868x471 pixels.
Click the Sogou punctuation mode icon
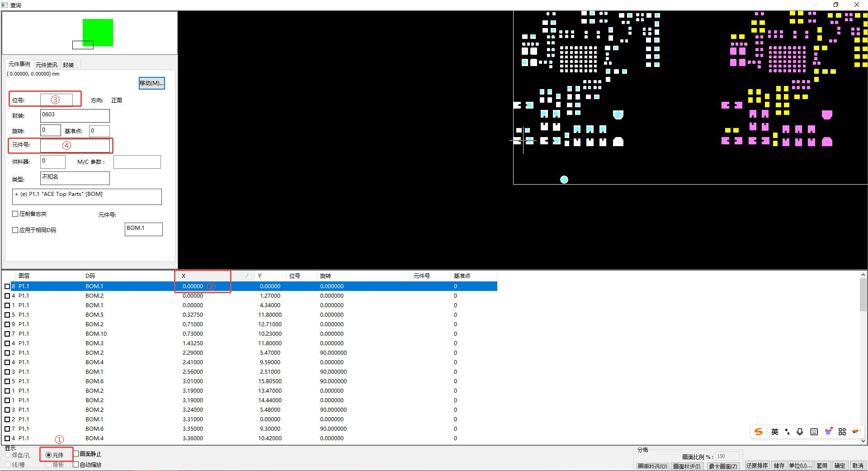(x=788, y=432)
